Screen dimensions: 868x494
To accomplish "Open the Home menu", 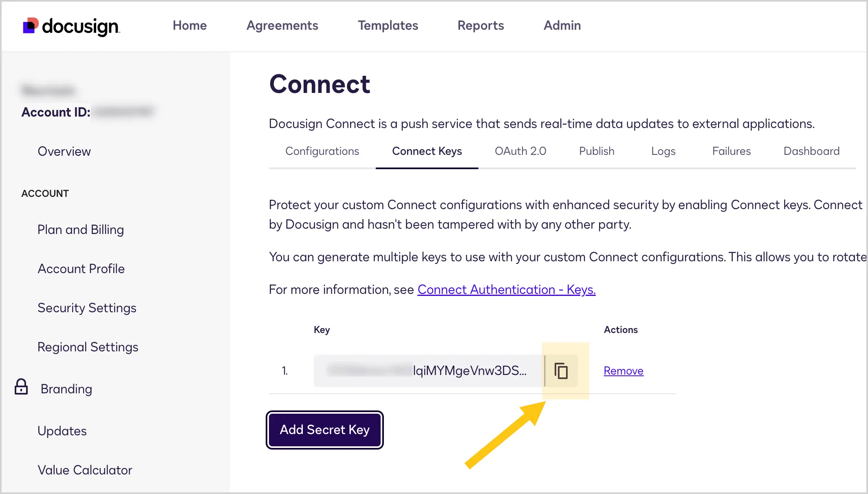I will click(x=189, y=25).
